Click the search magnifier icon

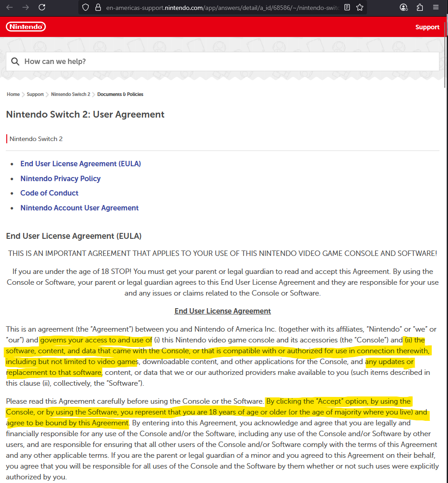pos(15,62)
